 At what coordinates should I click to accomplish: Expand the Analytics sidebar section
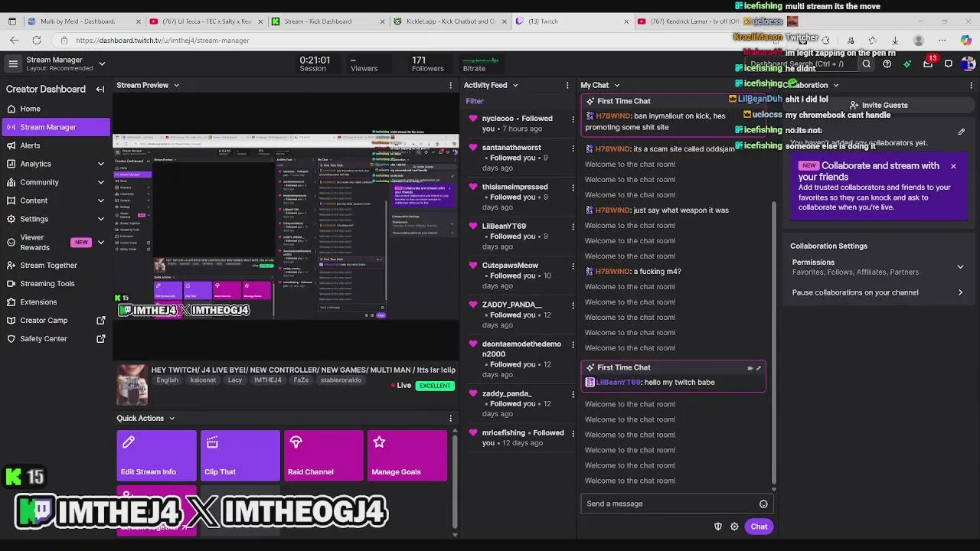point(100,164)
